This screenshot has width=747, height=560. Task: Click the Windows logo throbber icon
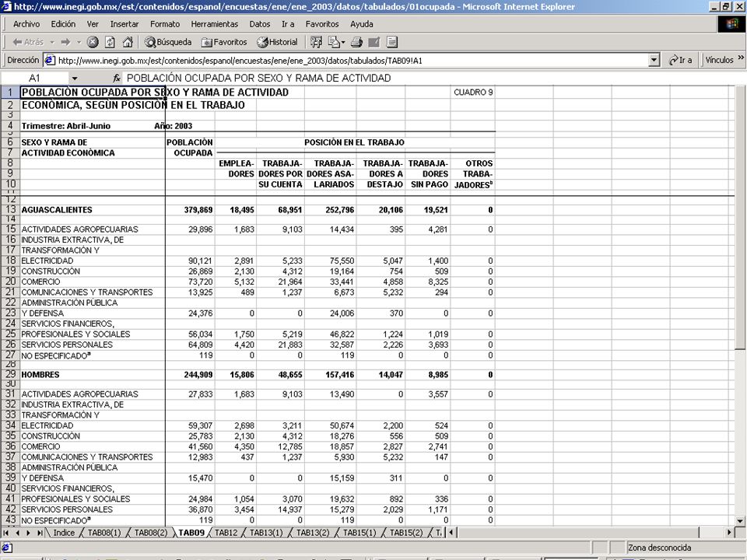[x=731, y=24]
